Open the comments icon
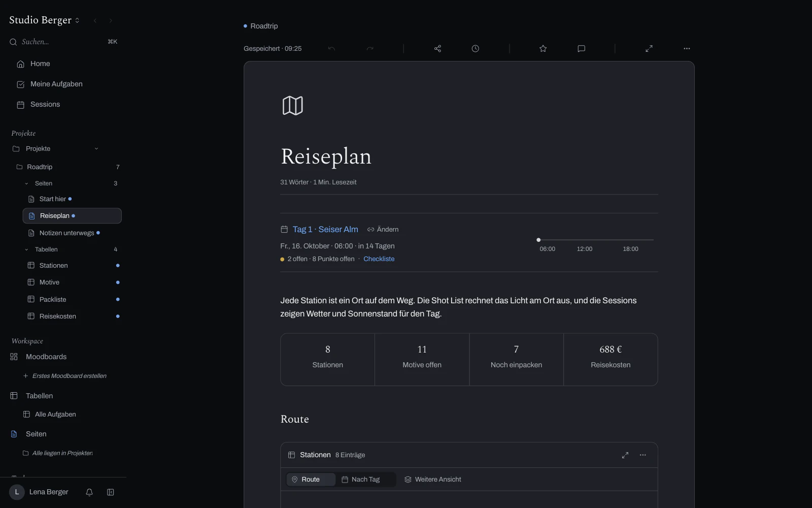The height and width of the screenshot is (508, 812). [582, 49]
